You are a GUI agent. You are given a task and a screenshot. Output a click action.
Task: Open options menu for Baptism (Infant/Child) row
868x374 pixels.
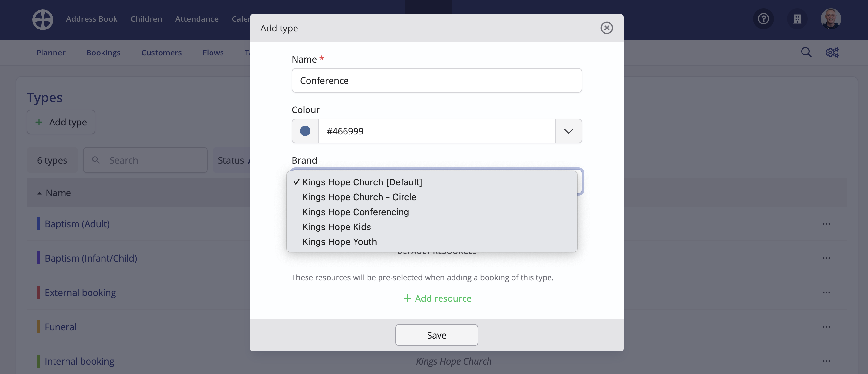click(x=826, y=258)
